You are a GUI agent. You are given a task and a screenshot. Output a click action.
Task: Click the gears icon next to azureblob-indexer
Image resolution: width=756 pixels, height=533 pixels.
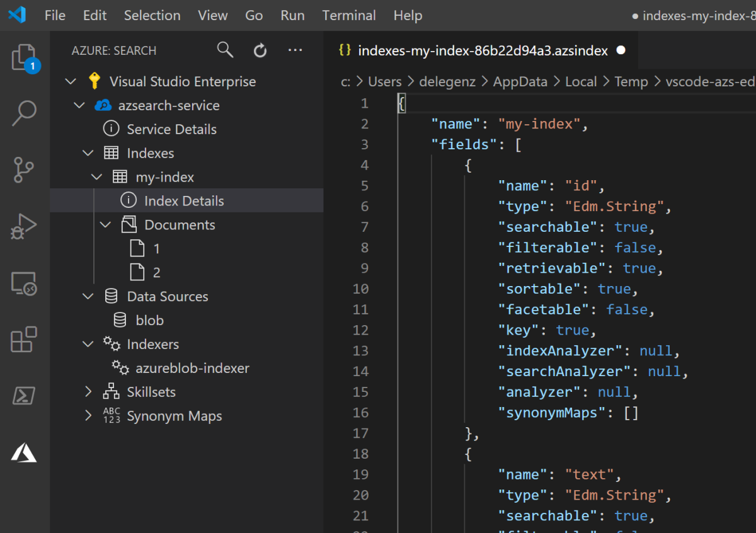point(120,368)
